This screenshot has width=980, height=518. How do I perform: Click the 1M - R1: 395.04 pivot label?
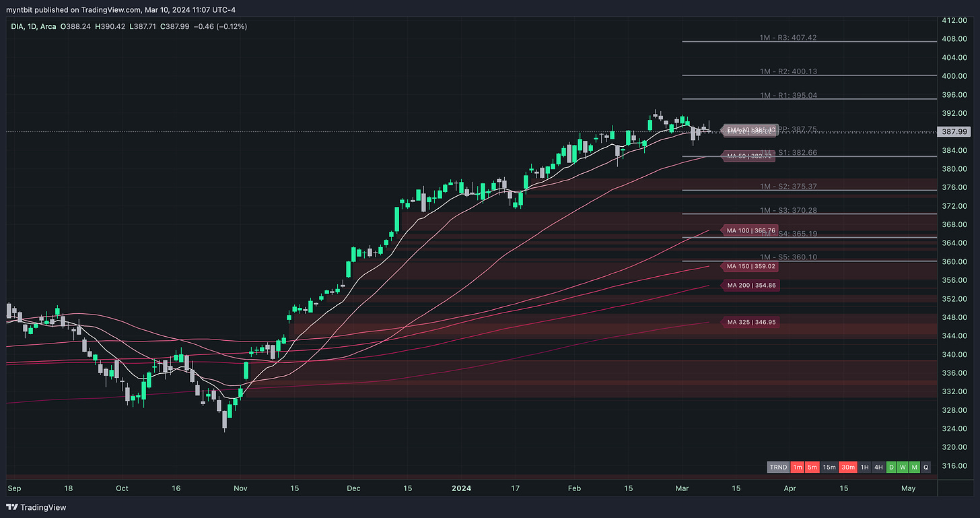click(788, 96)
